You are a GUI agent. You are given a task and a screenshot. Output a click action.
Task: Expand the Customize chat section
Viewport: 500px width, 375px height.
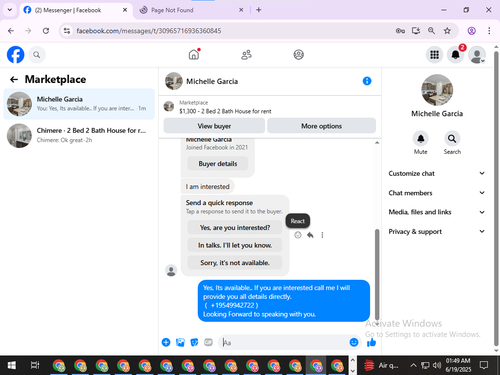tap(436, 173)
